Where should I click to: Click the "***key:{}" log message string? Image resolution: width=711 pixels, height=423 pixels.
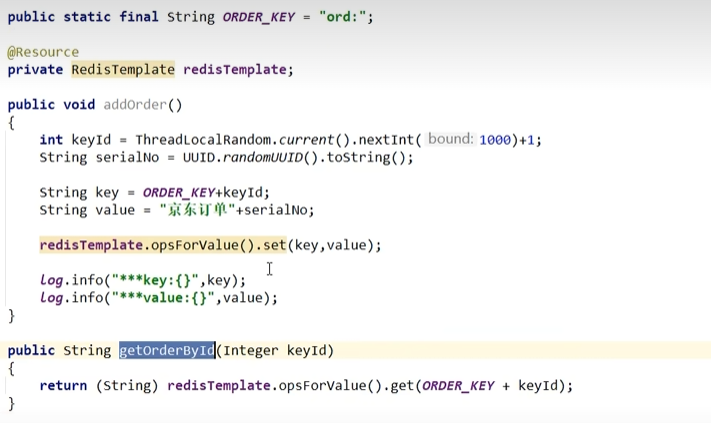tap(159, 280)
